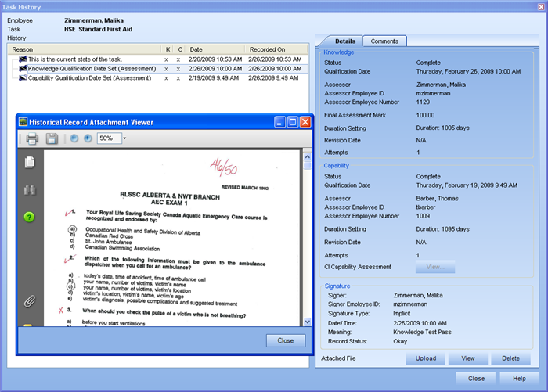Open the Pages panel in viewer sidebar

pyautogui.click(x=30, y=162)
